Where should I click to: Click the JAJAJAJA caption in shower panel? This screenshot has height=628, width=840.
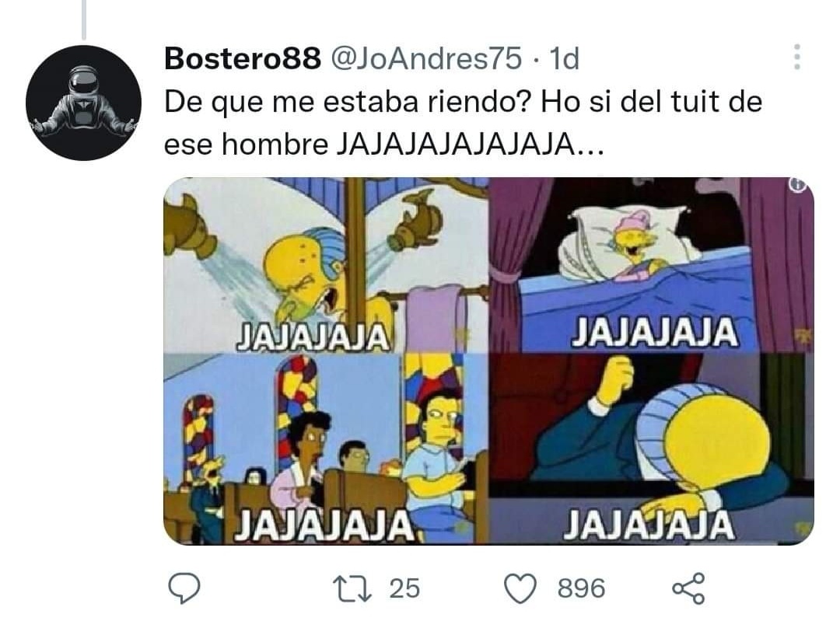313,337
